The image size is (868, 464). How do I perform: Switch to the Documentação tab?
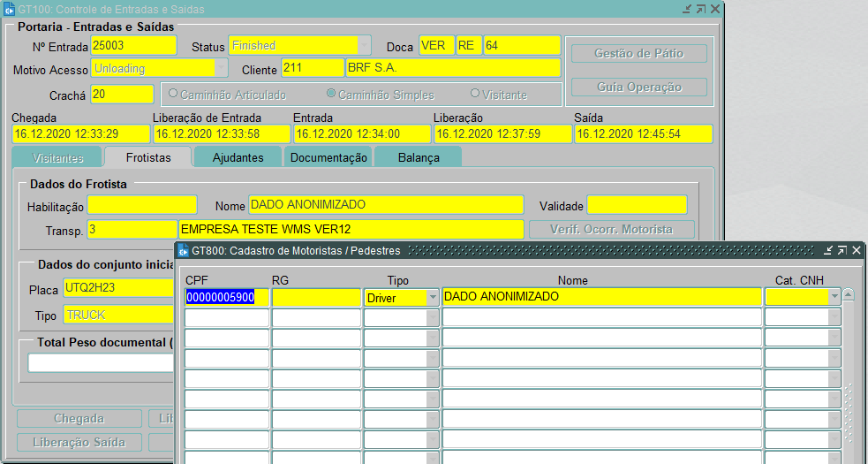[328, 157]
